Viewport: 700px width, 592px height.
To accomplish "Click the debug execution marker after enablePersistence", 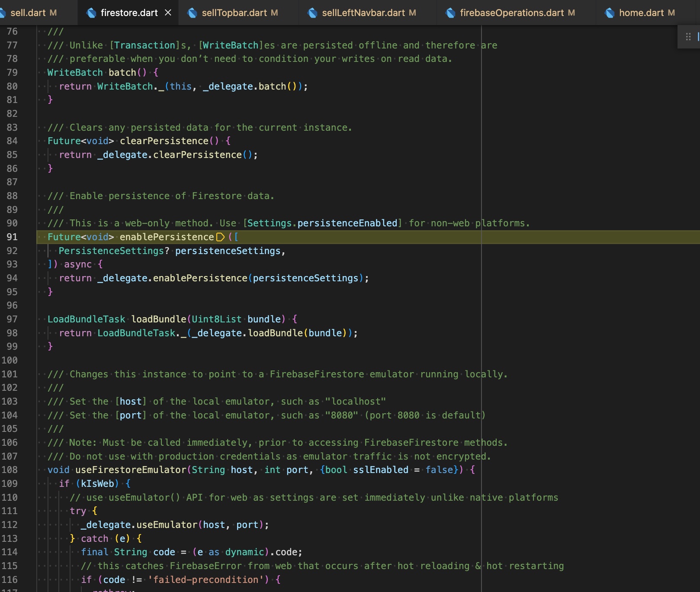I will point(220,237).
